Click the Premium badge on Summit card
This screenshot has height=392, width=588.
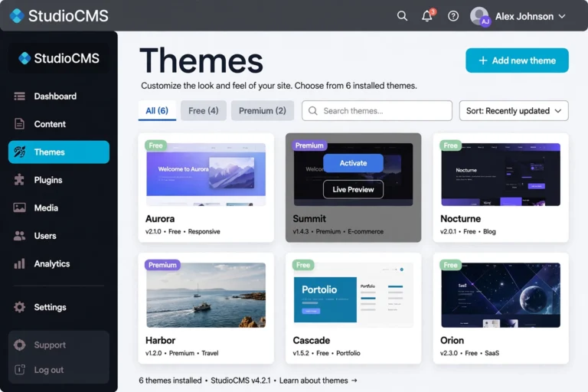(309, 145)
